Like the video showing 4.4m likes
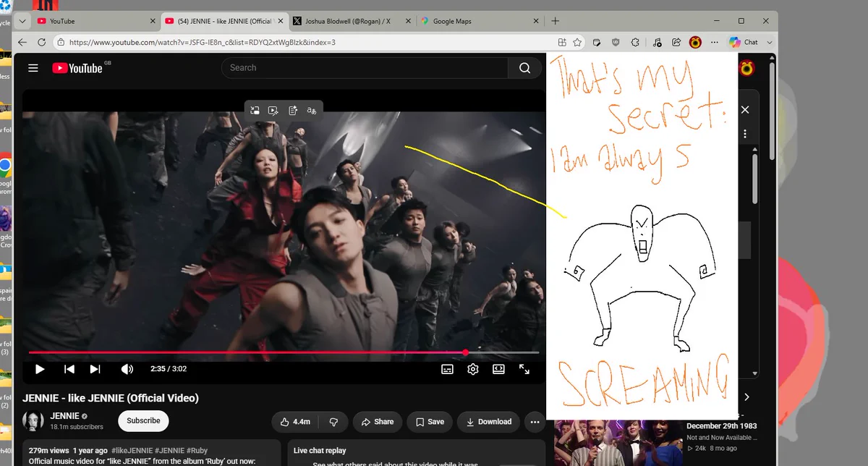The width and height of the screenshot is (868, 466). [294, 422]
